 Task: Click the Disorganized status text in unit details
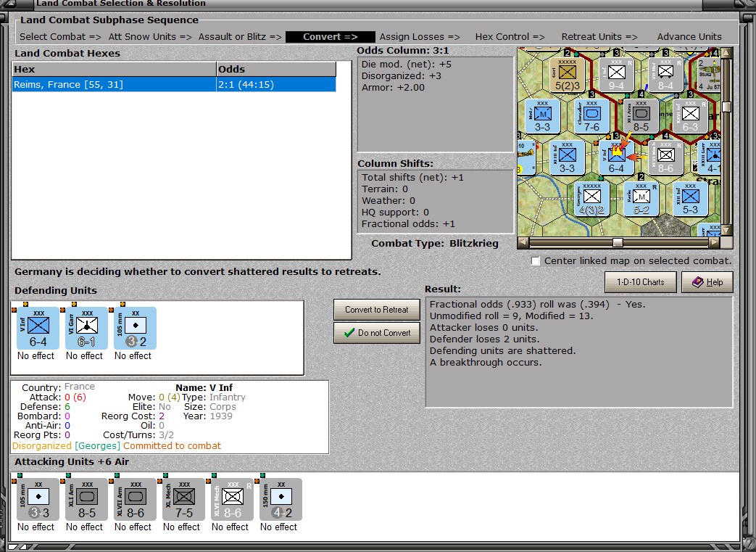tap(42, 446)
